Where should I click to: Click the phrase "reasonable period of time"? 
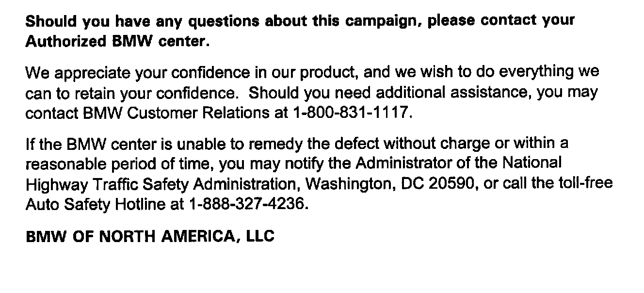(x=119, y=164)
